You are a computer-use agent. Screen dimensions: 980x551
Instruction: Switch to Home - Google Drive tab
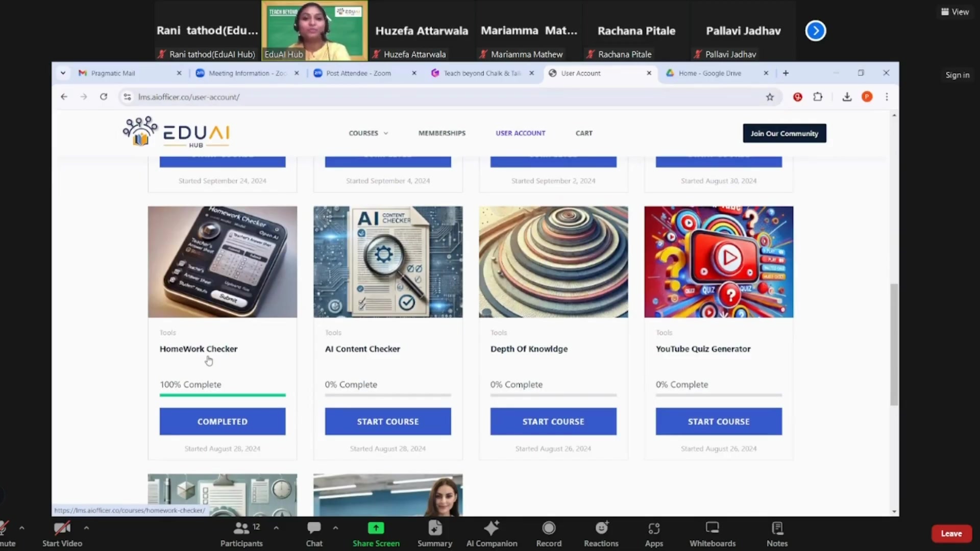tap(717, 73)
